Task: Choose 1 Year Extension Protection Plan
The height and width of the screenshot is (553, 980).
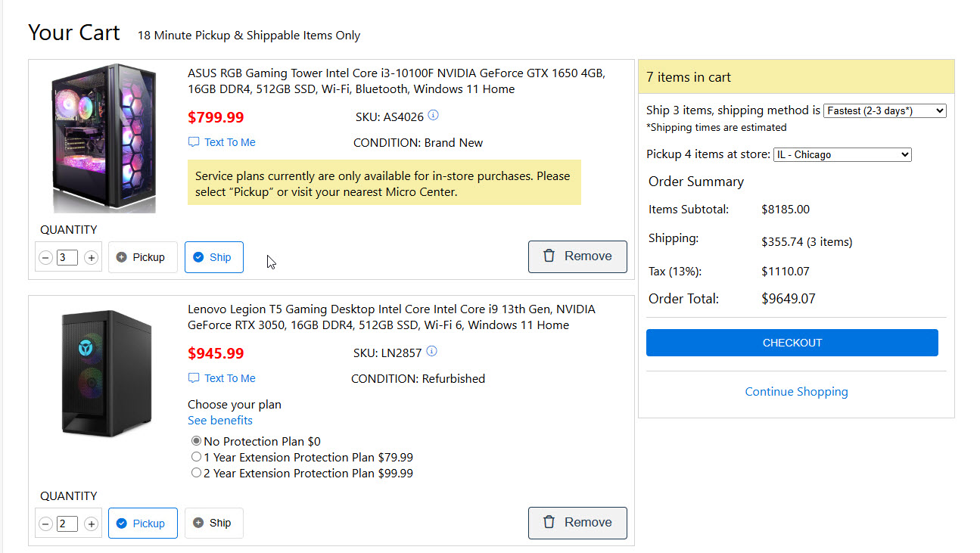Action: [197, 457]
